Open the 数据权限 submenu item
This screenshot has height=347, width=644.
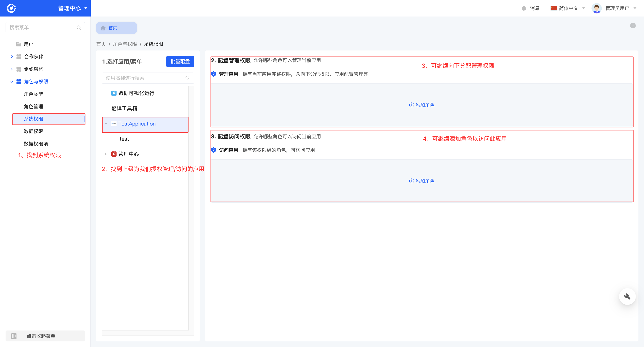click(x=33, y=131)
